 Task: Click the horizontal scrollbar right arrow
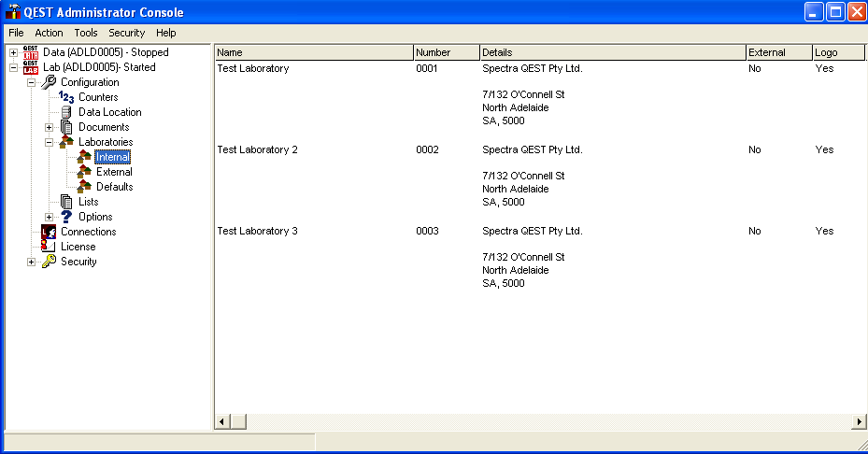[x=859, y=422]
